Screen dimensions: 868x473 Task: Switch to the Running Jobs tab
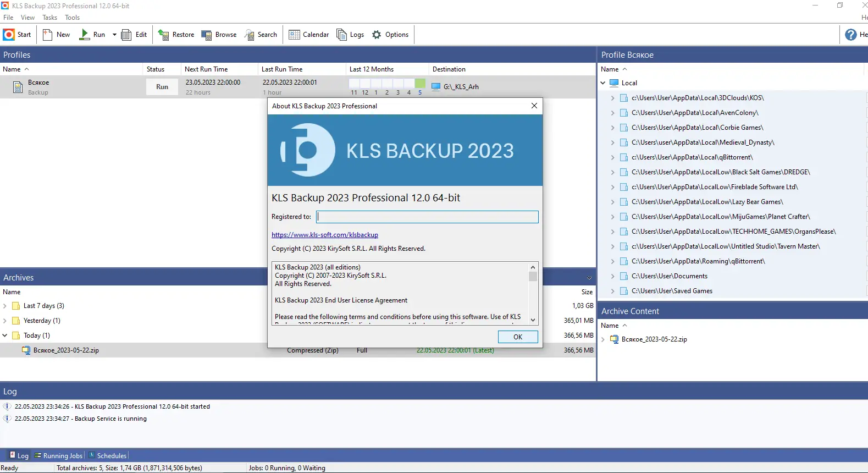click(58, 455)
